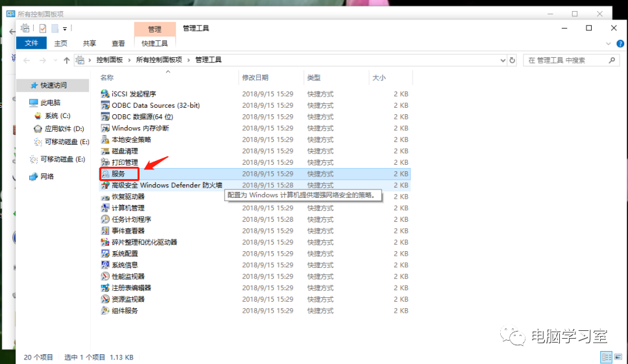Switch to the 主页 ribbon tab
This screenshot has height=364, width=628.
pos(61,43)
